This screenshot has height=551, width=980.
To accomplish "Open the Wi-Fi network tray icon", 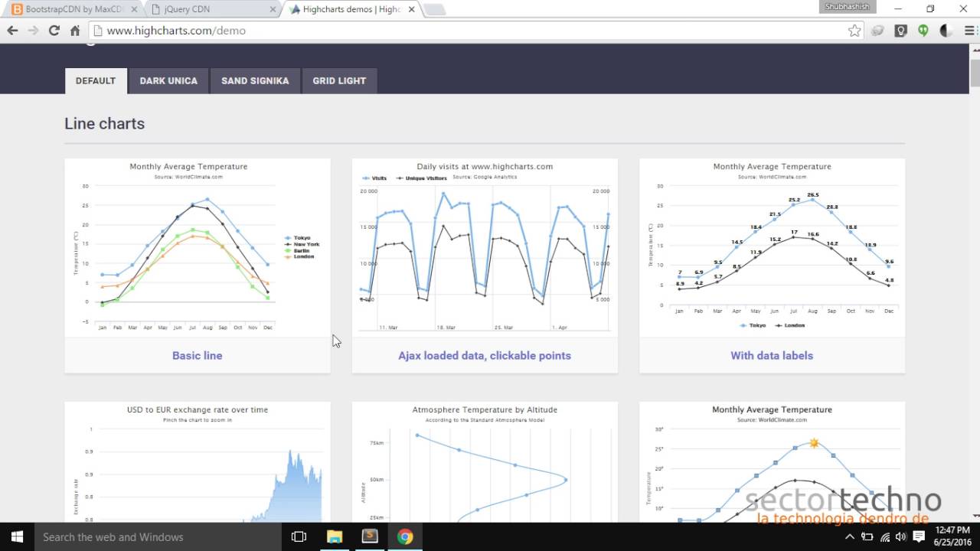I will [x=884, y=537].
